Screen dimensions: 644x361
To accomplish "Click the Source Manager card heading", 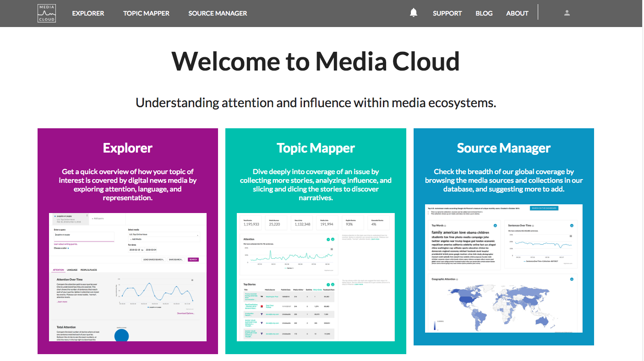I will (504, 148).
